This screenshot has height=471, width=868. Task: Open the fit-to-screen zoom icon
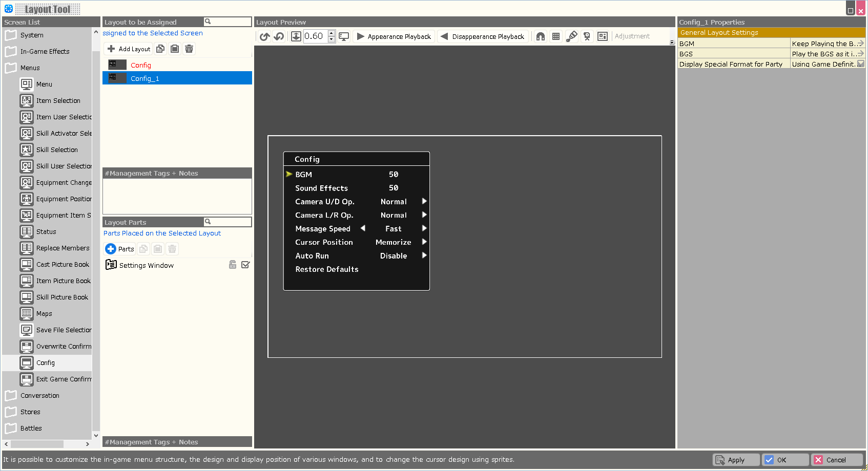coord(296,36)
